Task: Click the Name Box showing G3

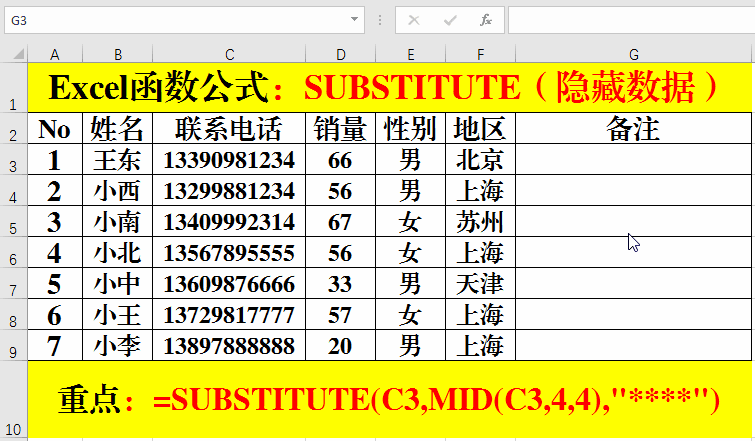Action: click(184, 20)
